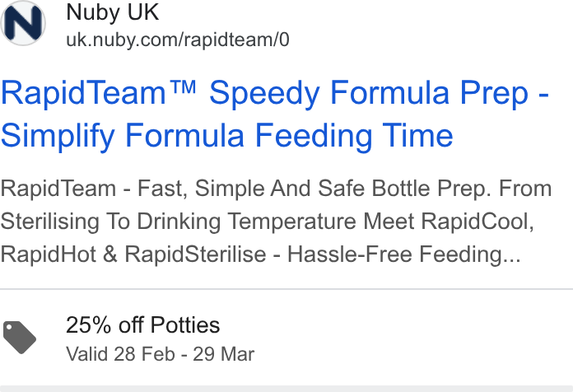Click the word Feeding in the blue headline
Viewport: 573px width, 392px height.
pos(313,137)
